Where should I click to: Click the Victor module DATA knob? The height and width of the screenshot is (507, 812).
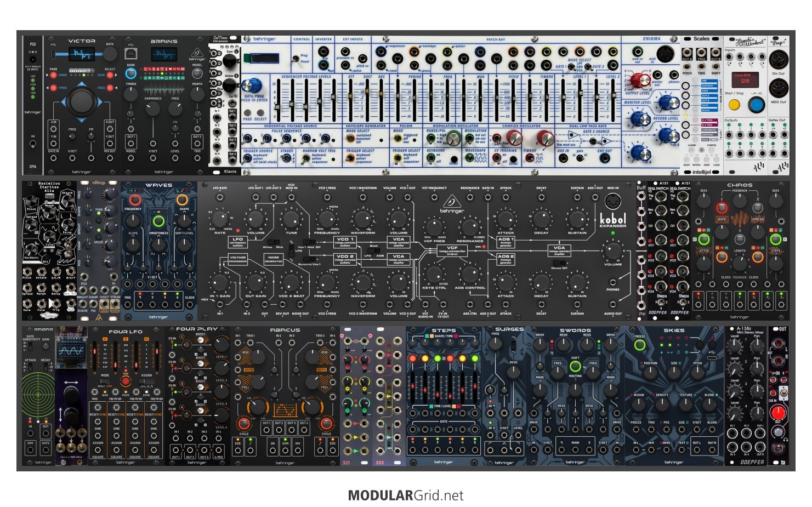110,54
